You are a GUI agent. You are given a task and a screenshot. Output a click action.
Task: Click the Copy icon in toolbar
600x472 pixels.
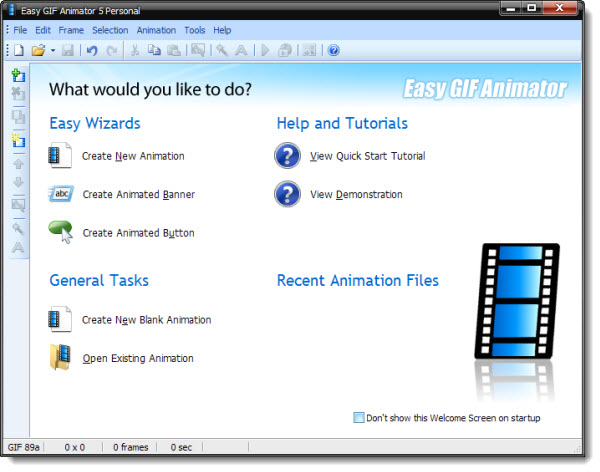tap(155, 50)
